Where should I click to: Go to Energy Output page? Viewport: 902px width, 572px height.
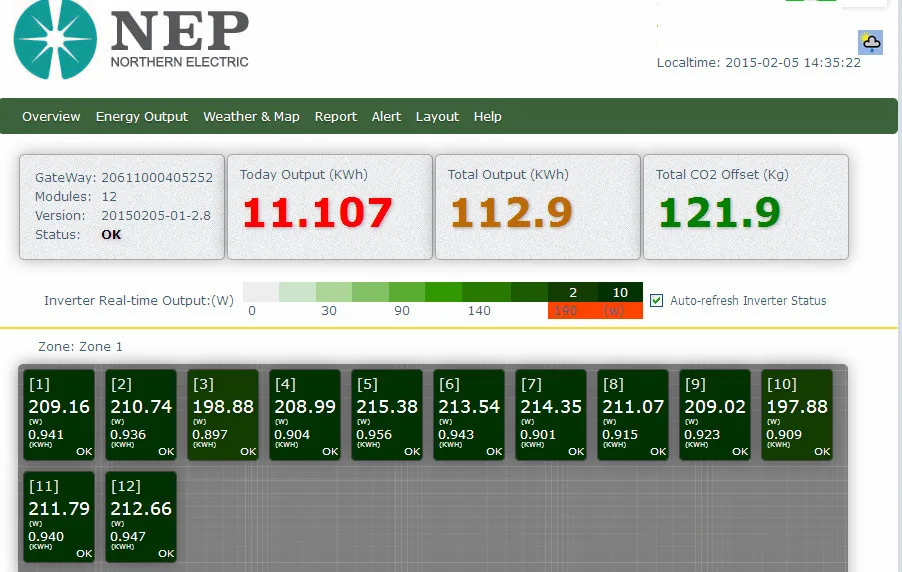point(142,116)
